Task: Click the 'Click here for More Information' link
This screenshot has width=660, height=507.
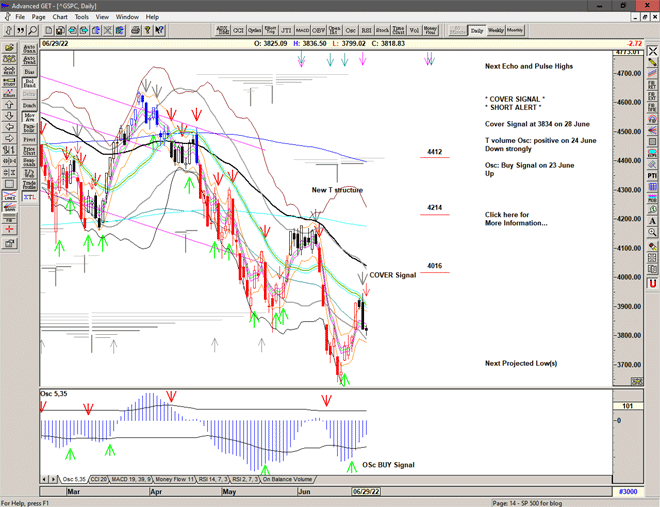Action: coord(516,219)
